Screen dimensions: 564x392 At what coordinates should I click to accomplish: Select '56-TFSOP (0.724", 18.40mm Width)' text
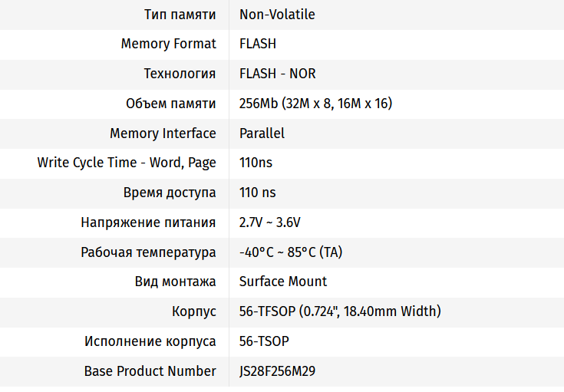coord(340,311)
